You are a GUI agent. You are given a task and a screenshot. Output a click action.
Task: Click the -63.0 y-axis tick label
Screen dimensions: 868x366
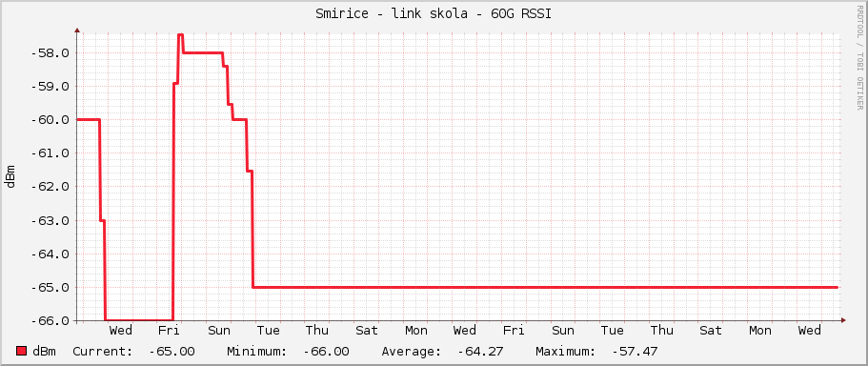50,221
